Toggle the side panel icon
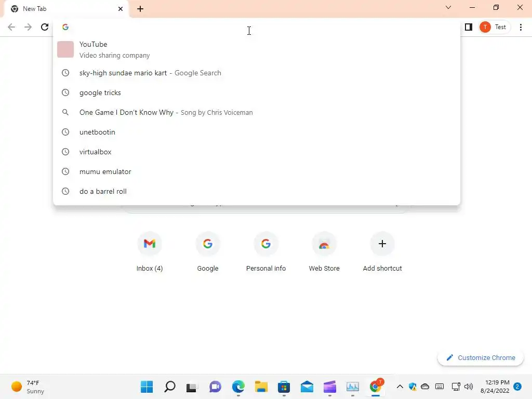 coord(469,27)
